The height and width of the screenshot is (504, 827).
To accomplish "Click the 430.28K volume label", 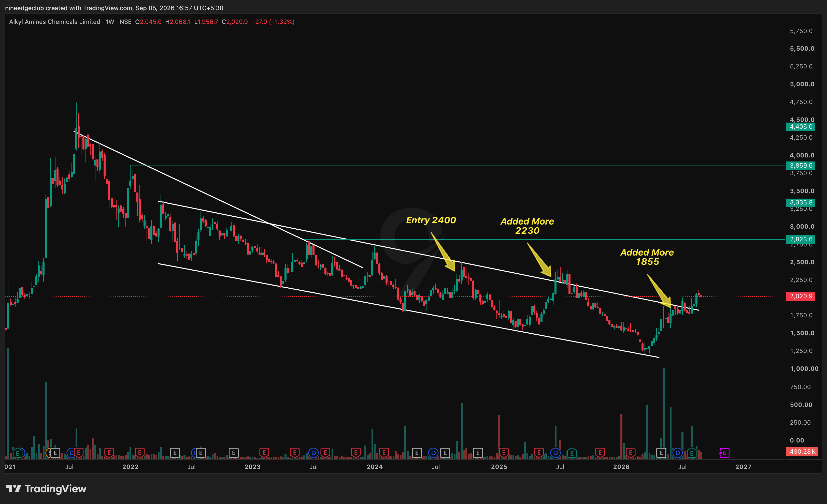I will point(802,452).
